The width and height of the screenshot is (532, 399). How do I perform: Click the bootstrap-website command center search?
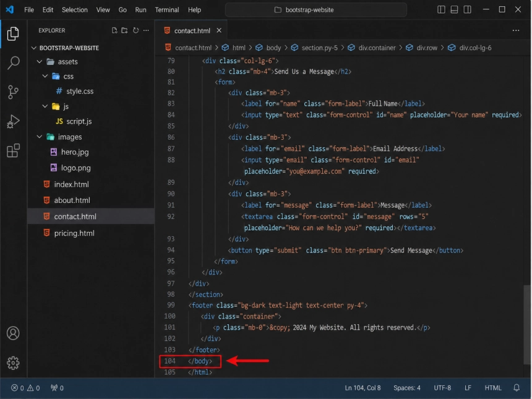click(x=316, y=10)
